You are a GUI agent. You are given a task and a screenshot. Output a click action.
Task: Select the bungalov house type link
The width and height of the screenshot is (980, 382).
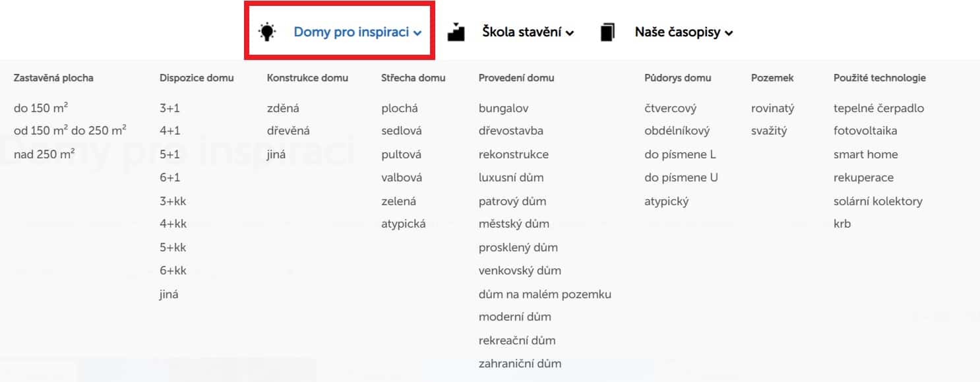[503, 108]
